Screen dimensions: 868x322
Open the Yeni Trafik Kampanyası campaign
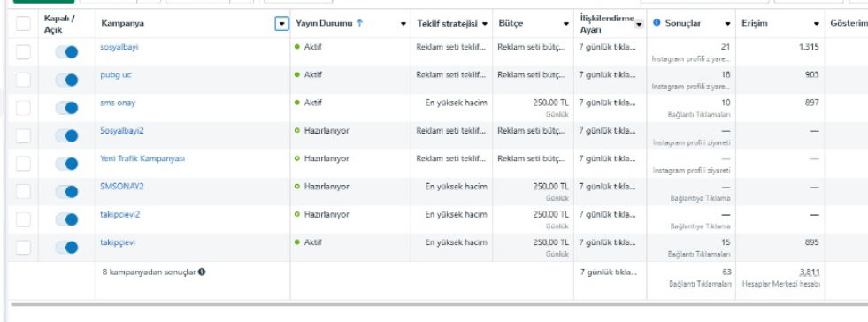(x=142, y=158)
